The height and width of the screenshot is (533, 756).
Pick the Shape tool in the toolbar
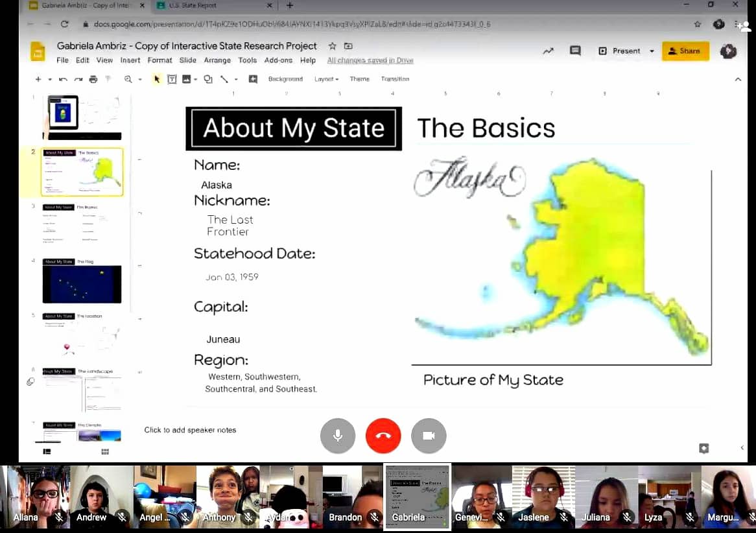coord(208,79)
